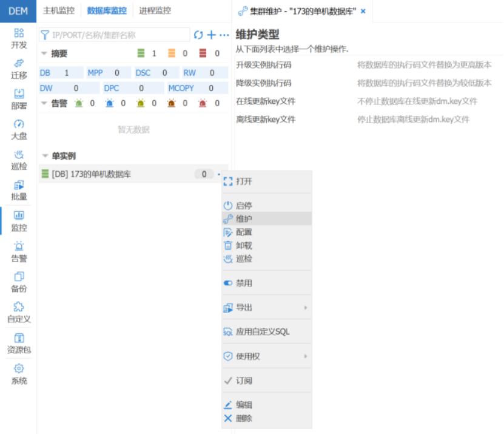The height and width of the screenshot is (434, 504).
Task: Choose 删除 in the context menu
Action: click(x=267, y=418)
